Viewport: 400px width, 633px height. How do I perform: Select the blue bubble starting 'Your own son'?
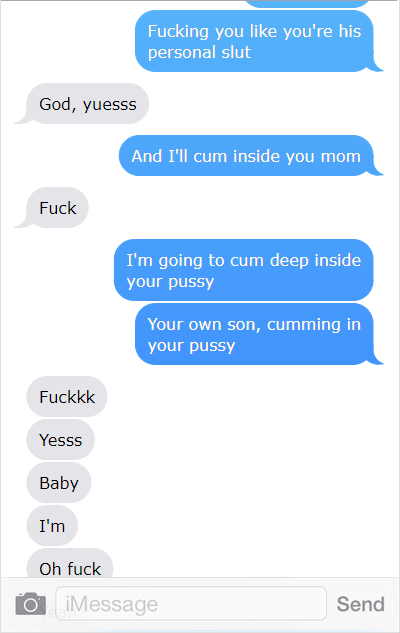coord(254,334)
